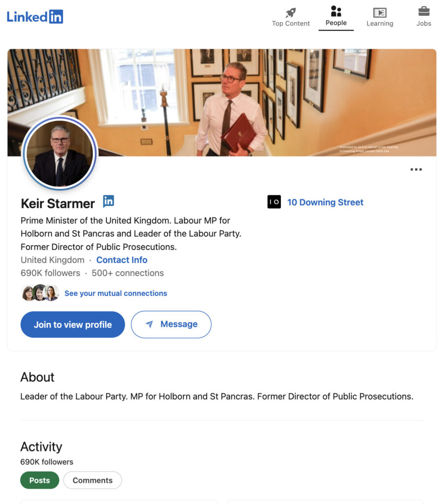The image size is (448, 504).
Task: Click the mutual connections avatar group
Action: [40, 293]
